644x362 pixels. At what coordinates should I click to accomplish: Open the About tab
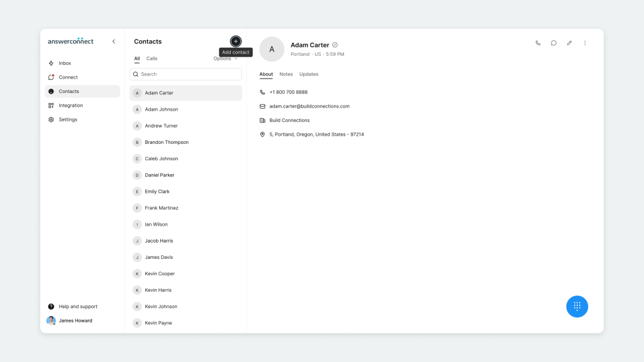point(266,74)
